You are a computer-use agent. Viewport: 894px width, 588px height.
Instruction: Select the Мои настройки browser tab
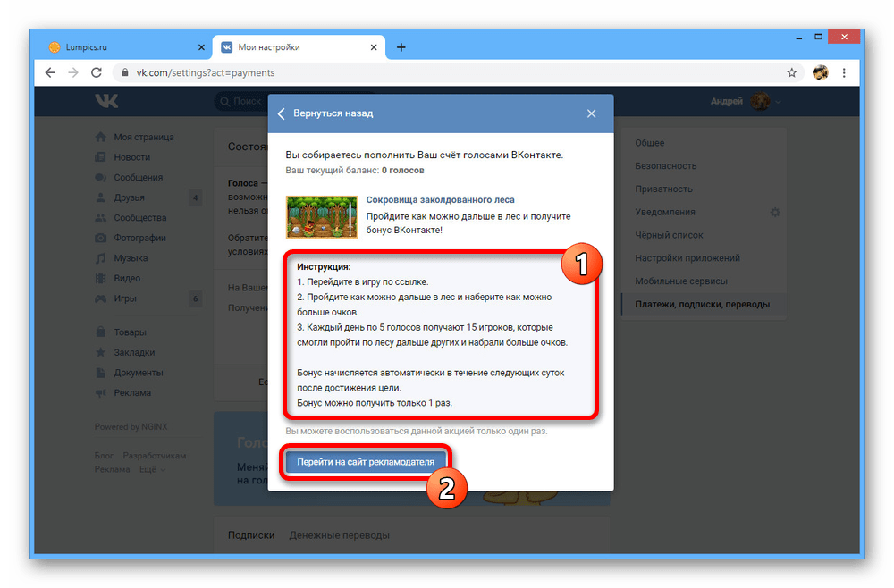point(299,47)
